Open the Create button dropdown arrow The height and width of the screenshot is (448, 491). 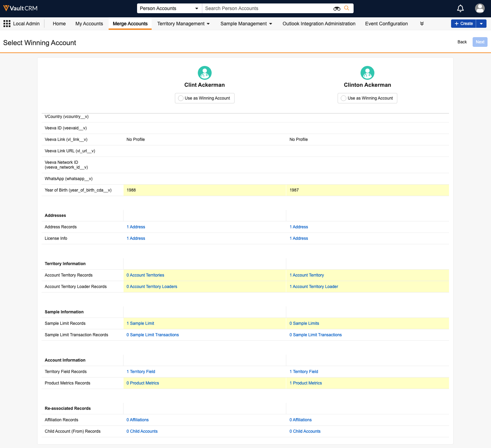pyautogui.click(x=481, y=24)
